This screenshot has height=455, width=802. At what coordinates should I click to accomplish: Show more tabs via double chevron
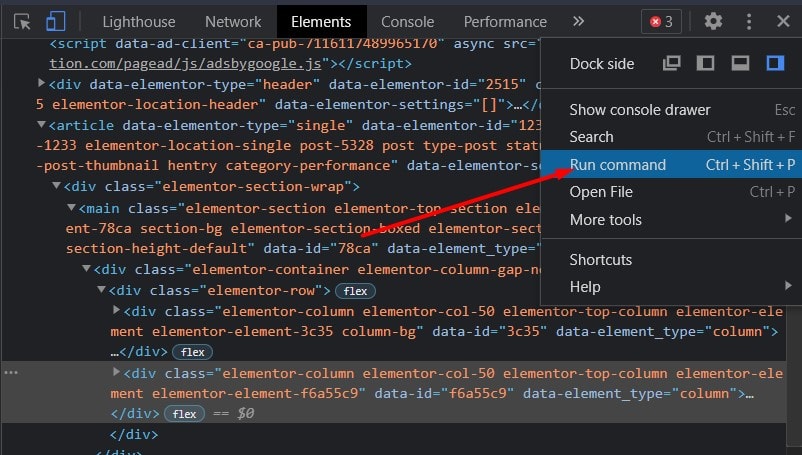578,21
